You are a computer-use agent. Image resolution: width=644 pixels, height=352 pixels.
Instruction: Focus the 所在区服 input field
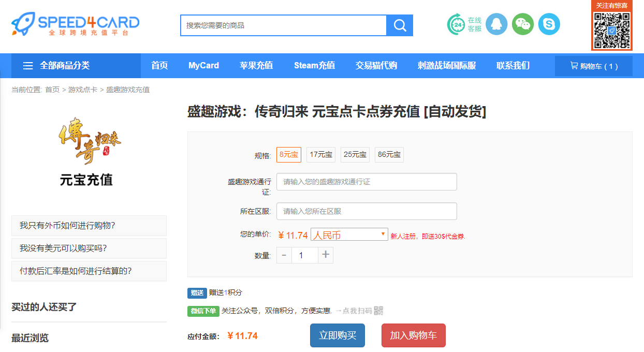point(367,211)
